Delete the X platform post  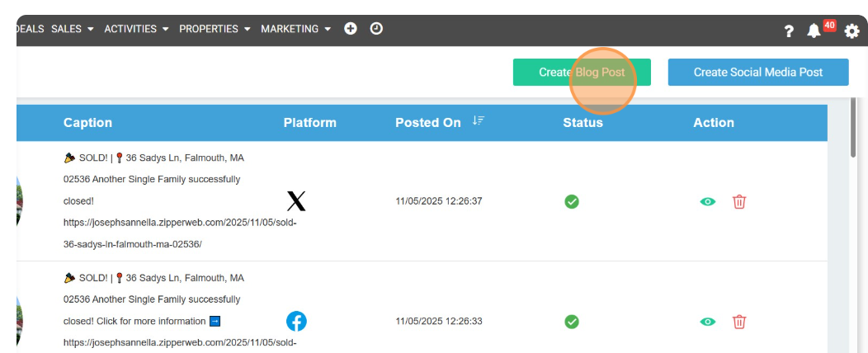click(739, 201)
